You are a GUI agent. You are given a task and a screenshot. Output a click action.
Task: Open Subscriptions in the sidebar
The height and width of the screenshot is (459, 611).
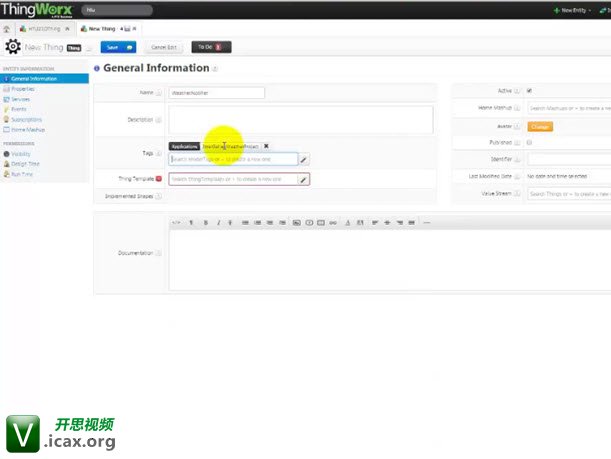click(26, 120)
